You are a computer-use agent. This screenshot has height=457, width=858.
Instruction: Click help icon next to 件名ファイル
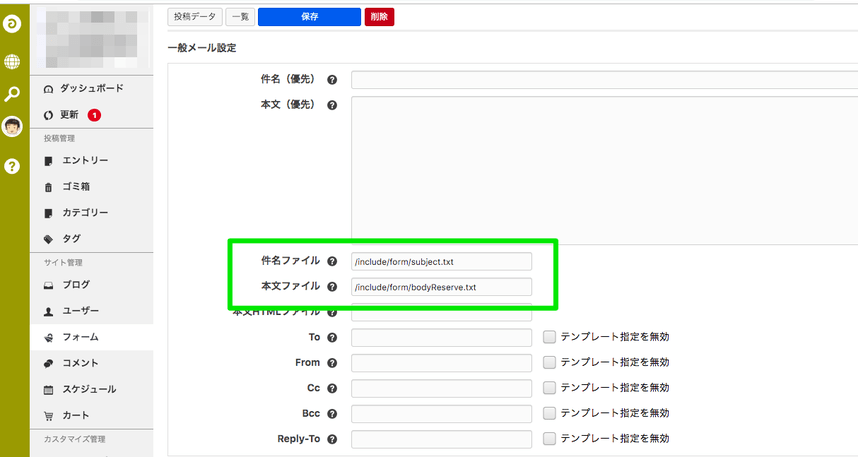332,261
